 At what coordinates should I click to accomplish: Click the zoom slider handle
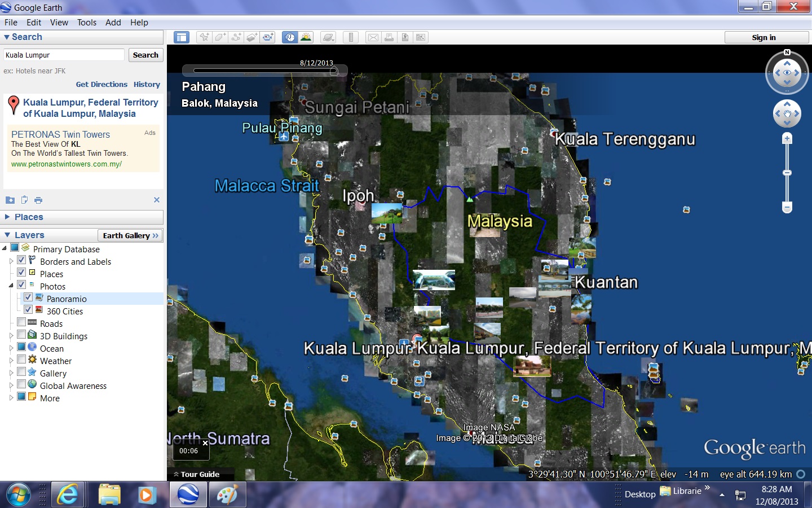[x=787, y=173]
